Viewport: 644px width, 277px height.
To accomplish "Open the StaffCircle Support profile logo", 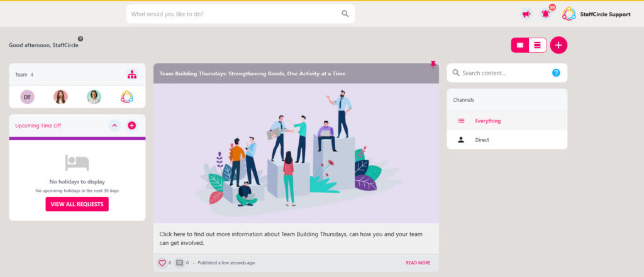I will click(569, 14).
